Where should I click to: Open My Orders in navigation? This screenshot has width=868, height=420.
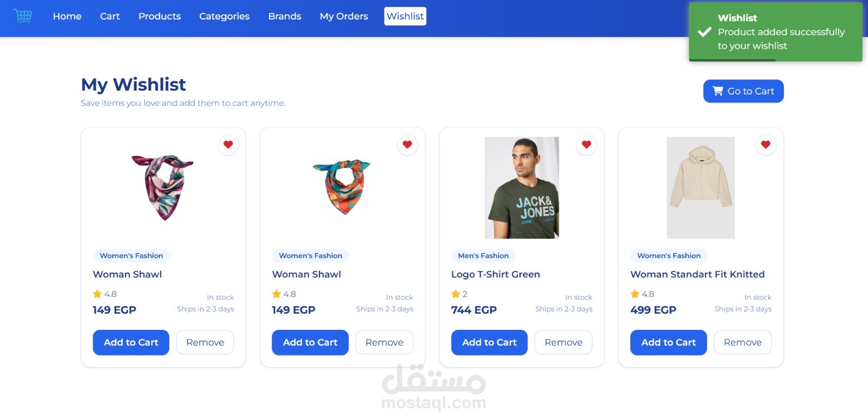(x=344, y=16)
